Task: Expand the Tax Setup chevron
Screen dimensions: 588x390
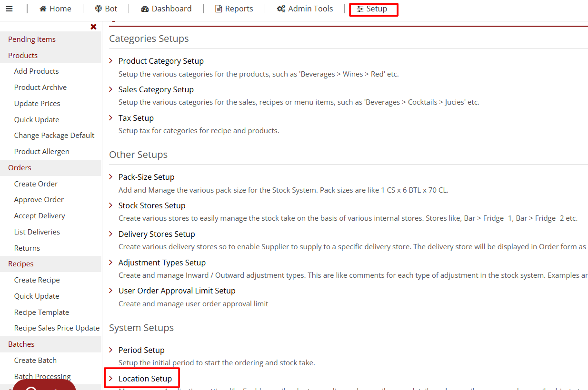Action: 111,117
